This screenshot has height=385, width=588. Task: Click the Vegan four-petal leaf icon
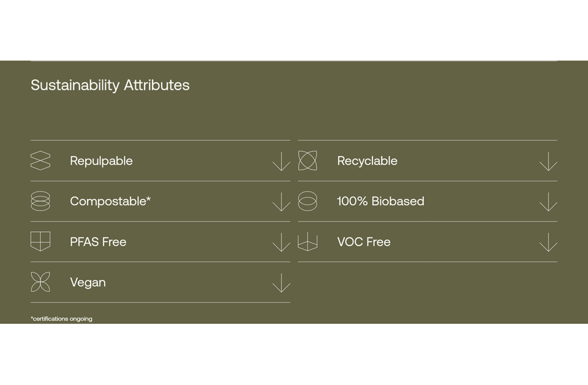pos(40,282)
